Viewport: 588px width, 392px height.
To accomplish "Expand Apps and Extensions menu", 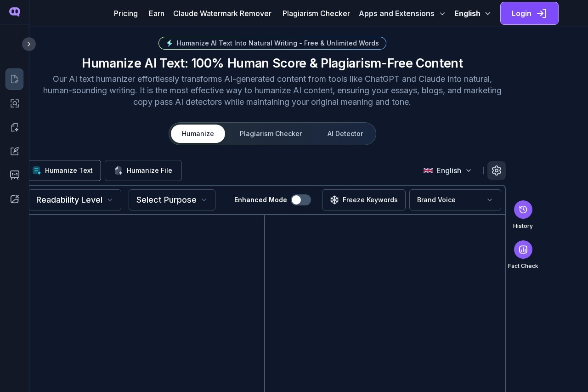I will tap(402, 13).
